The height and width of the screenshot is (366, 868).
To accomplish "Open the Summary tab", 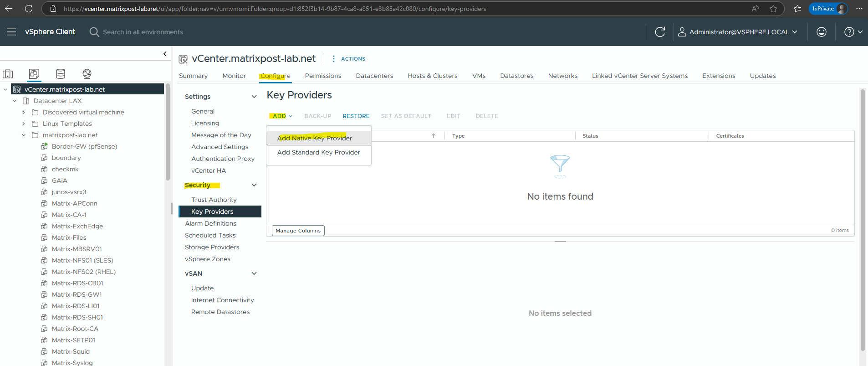I will pos(193,76).
